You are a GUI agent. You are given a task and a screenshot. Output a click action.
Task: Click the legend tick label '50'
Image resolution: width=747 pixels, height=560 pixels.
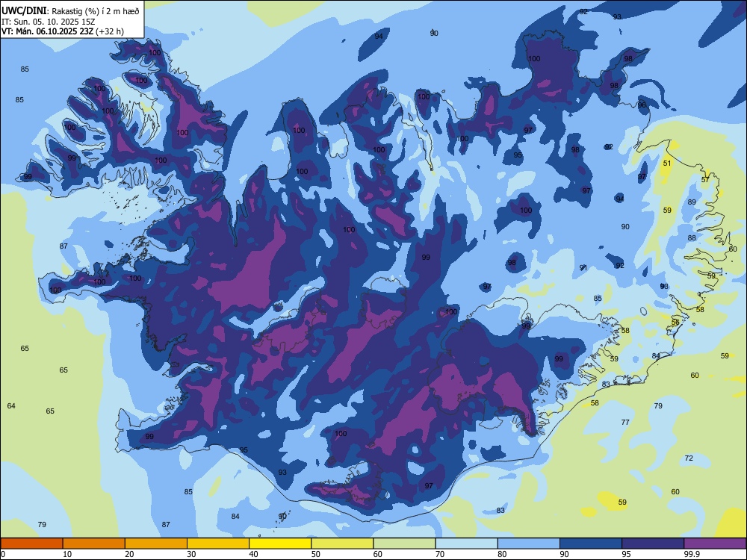pyautogui.click(x=316, y=554)
